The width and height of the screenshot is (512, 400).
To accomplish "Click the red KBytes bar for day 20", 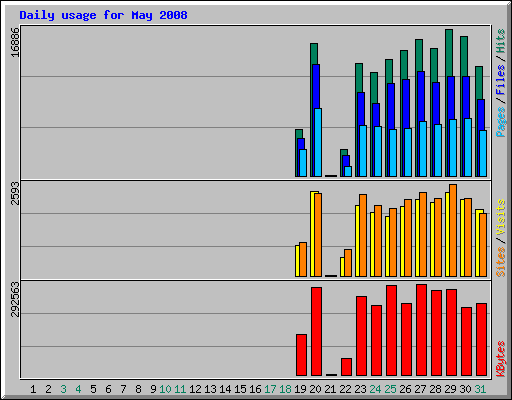I will 316,332.
